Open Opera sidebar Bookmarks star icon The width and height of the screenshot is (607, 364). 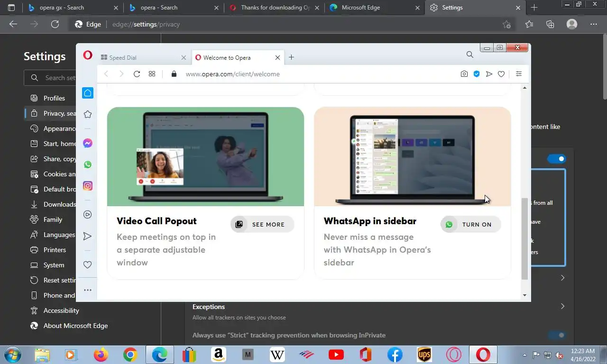(x=88, y=114)
